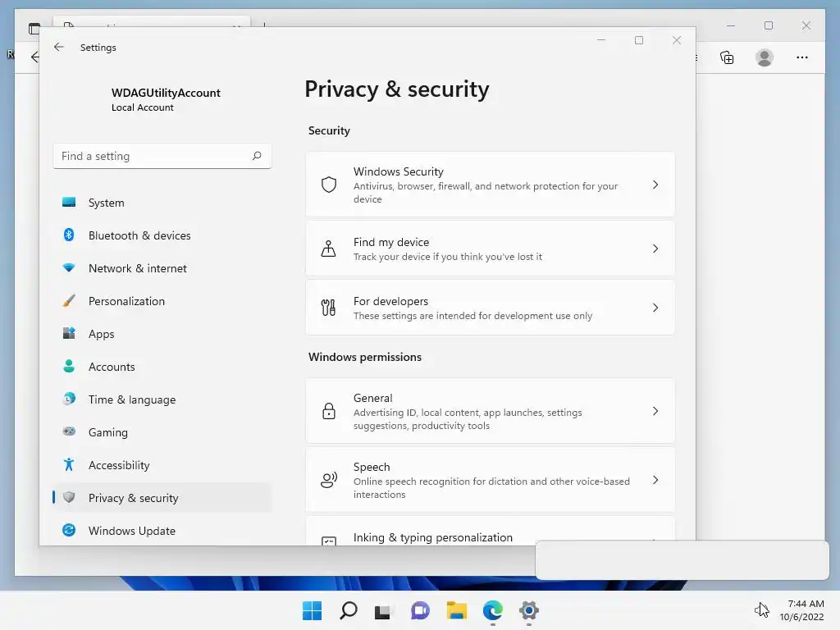This screenshot has width=840, height=630.
Task: Go to Network & internet settings
Action: click(x=162, y=268)
